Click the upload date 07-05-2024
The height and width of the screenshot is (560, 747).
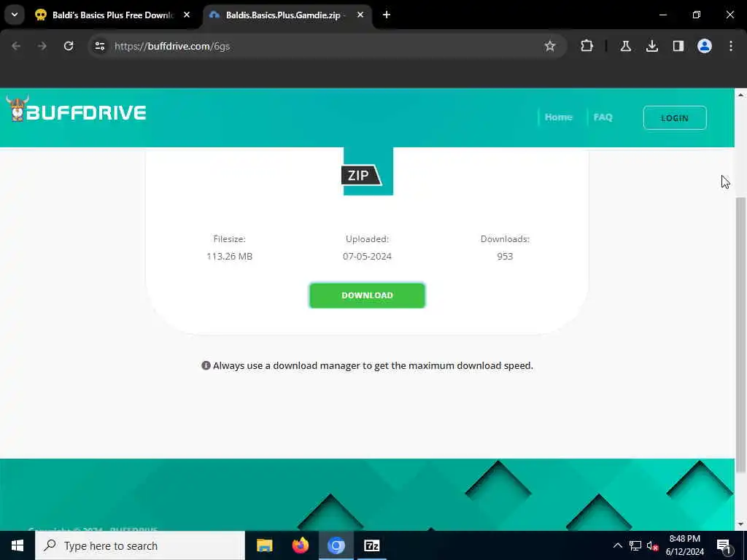[x=368, y=256]
